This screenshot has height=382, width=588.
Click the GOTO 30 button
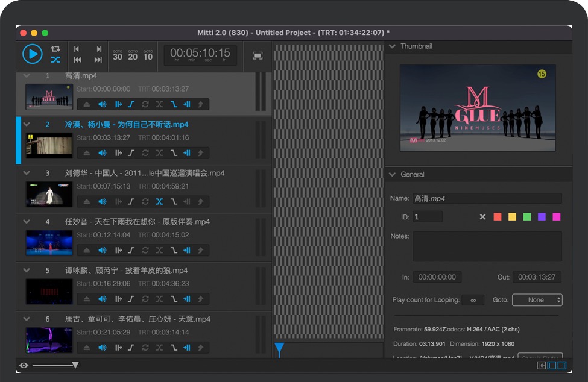tap(118, 55)
